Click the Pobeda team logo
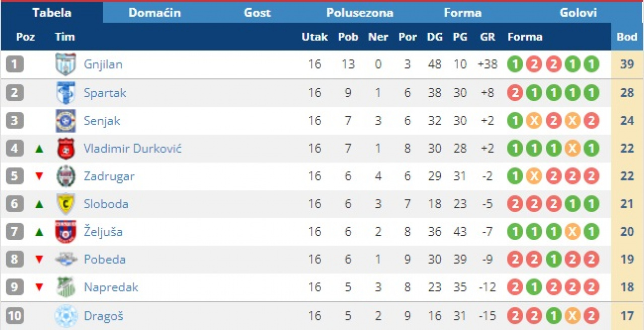Viewport: 644px width, 330px height. 65,259
